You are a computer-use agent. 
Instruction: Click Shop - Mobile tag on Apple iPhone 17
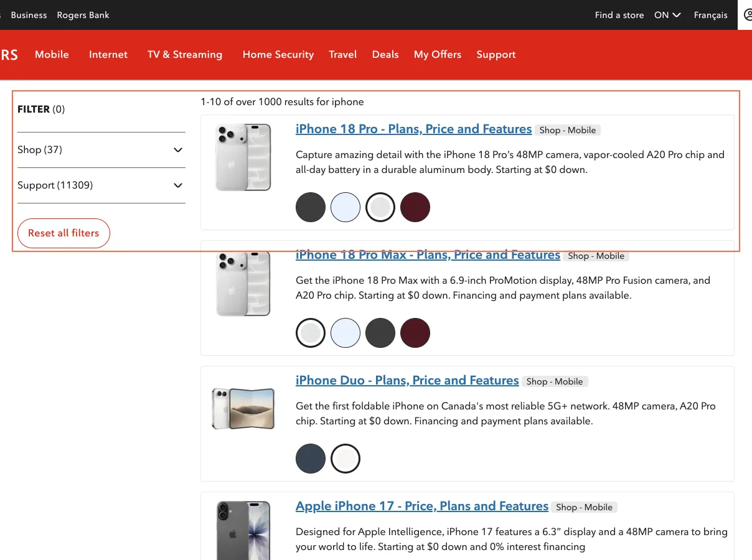point(585,507)
